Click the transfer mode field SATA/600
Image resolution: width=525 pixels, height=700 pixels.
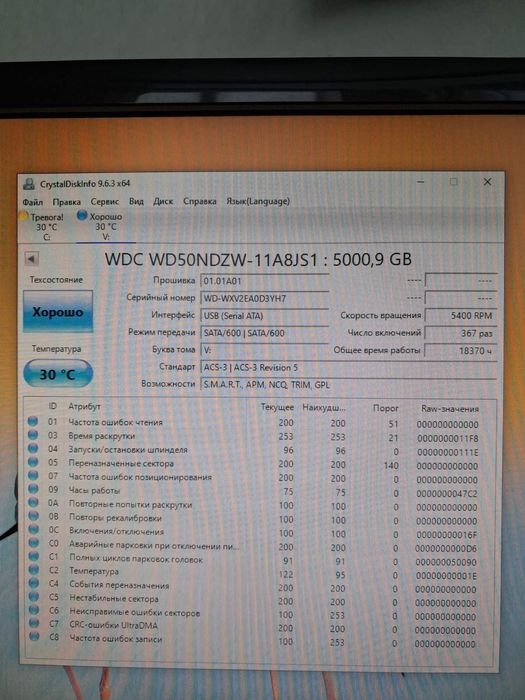pyautogui.click(x=265, y=333)
